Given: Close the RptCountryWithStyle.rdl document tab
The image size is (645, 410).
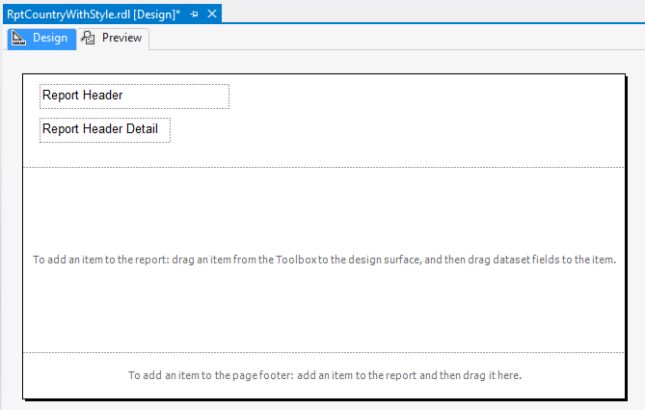Looking at the screenshot, I should point(212,14).
